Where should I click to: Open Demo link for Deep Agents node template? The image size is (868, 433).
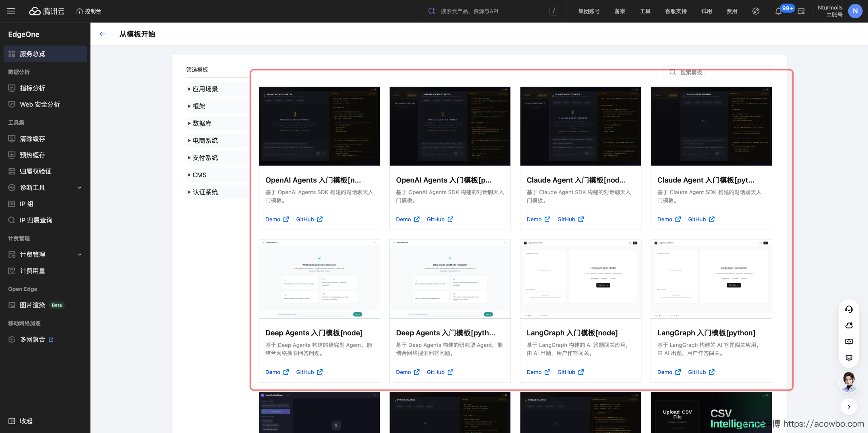pos(277,372)
